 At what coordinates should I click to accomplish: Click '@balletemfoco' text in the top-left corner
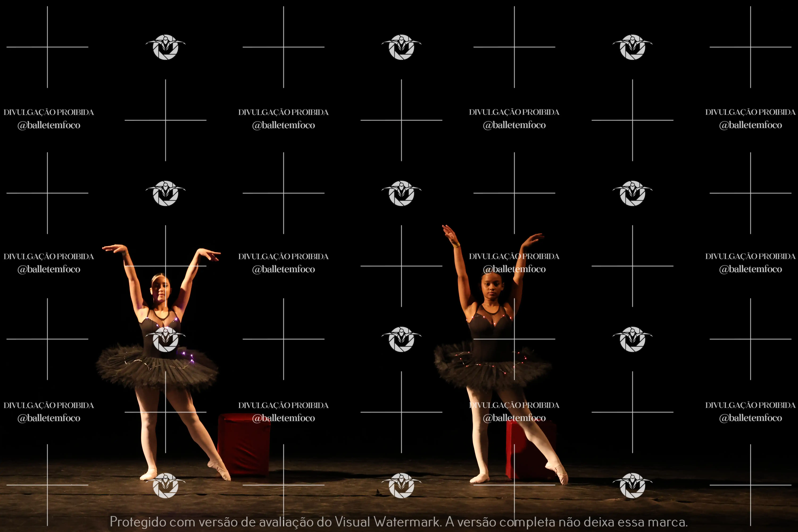tap(49, 125)
